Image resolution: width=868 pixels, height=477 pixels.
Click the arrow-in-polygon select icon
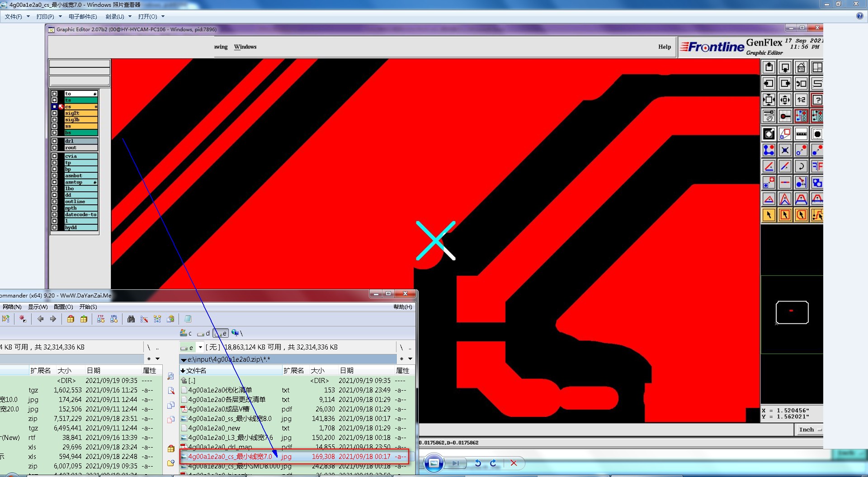tap(801, 215)
